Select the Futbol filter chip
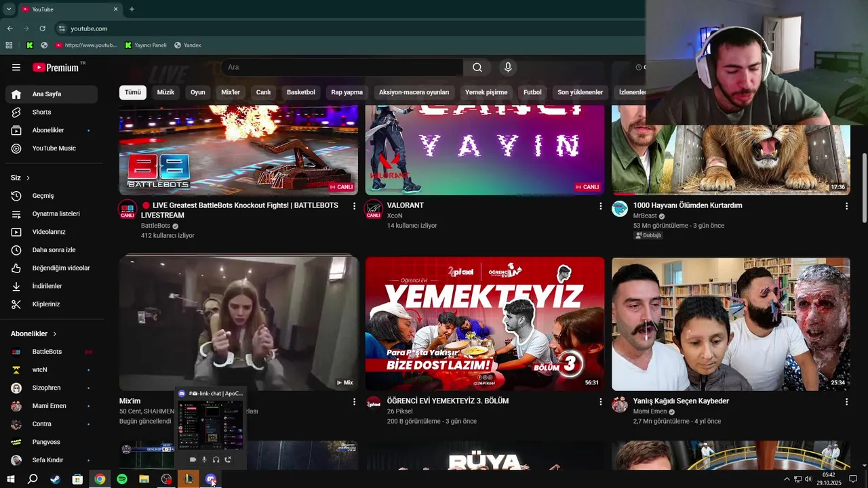Viewport: 868px width, 488px height. coord(532,92)
